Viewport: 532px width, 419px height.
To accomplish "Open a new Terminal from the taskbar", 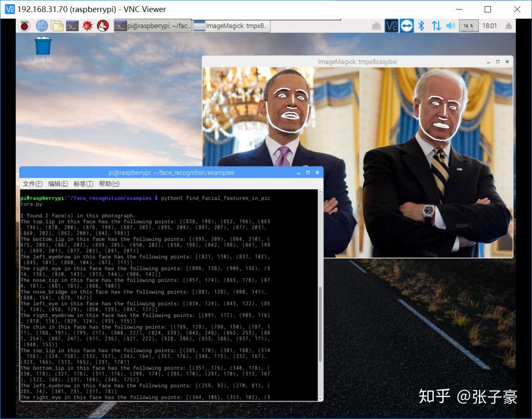I will point(73,25).
